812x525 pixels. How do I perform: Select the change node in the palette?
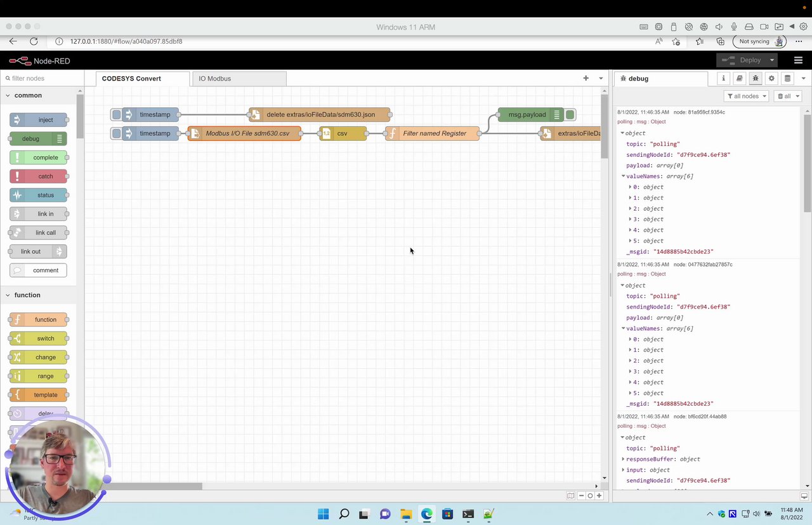pyautogui.click(x=39, y=357)
